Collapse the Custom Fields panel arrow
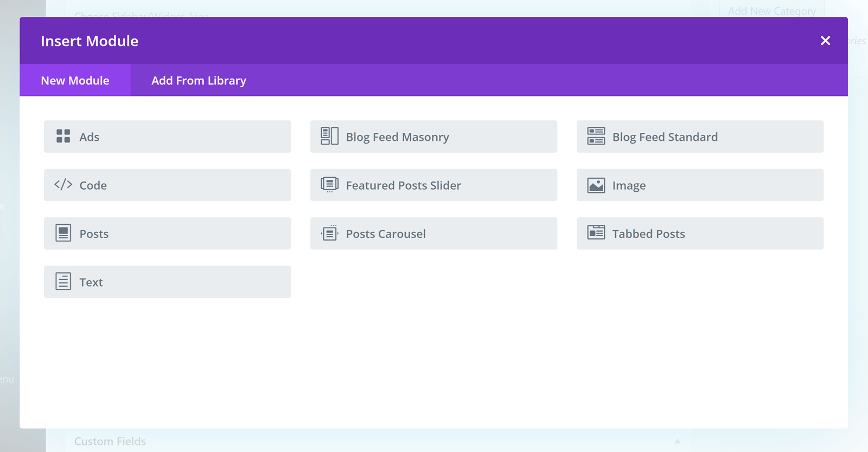 point(677,441)
